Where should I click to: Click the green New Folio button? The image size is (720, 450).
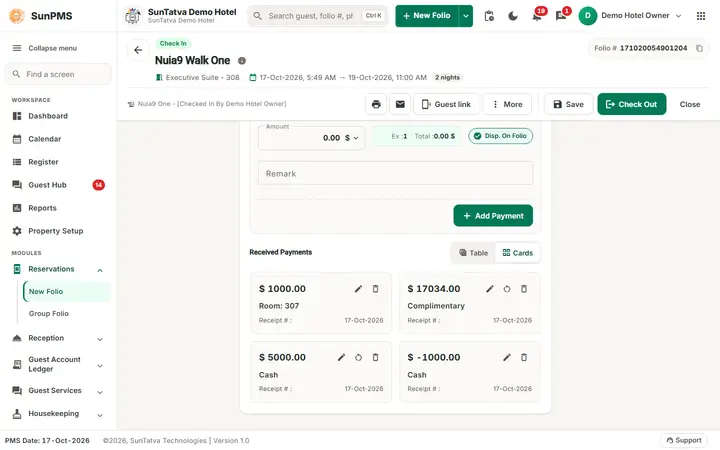tap(427, 16)
